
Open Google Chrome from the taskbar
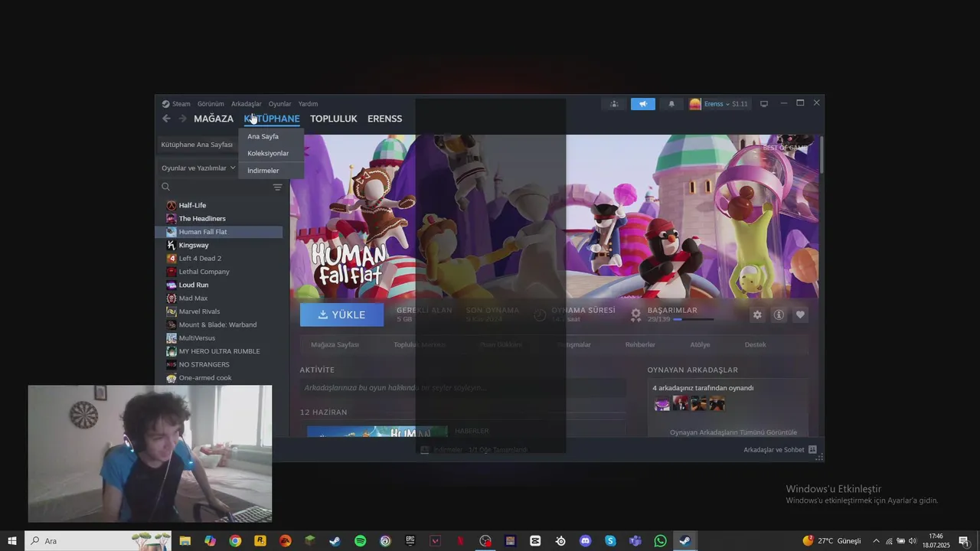[235, 541]
